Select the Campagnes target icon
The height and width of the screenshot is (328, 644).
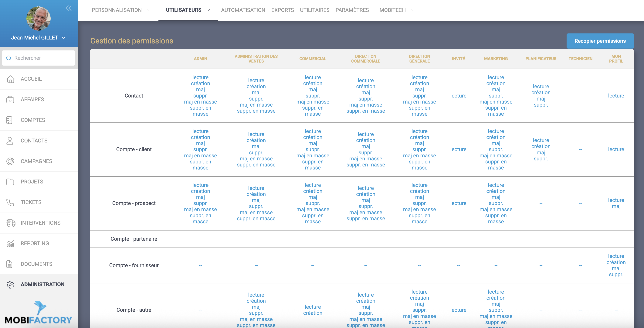click(10, 161)
